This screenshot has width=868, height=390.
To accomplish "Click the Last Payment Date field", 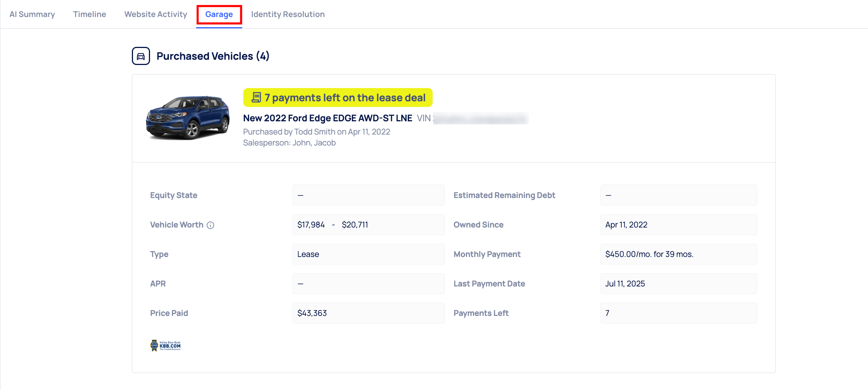I will coord(678,284).
